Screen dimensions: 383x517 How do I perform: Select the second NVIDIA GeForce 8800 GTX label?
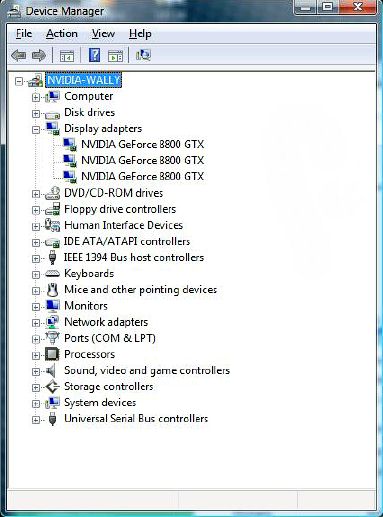tap(142, 161)
